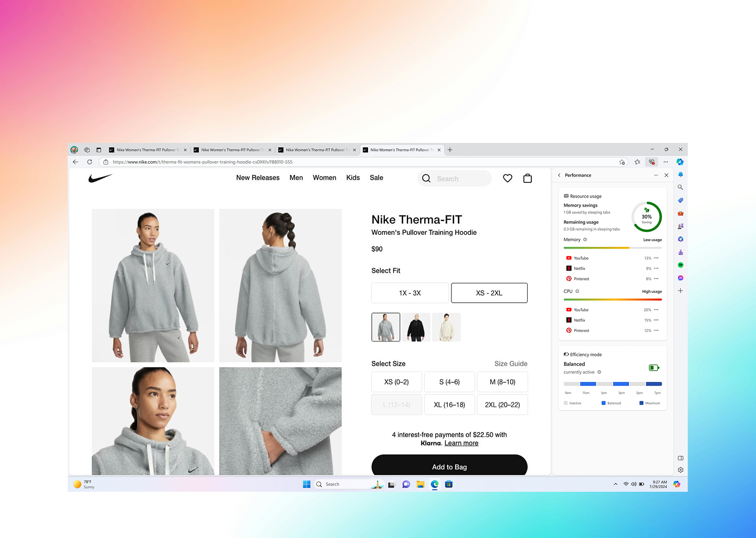
Task: Open the Size Guide link
Action: [x=511, y=364]
